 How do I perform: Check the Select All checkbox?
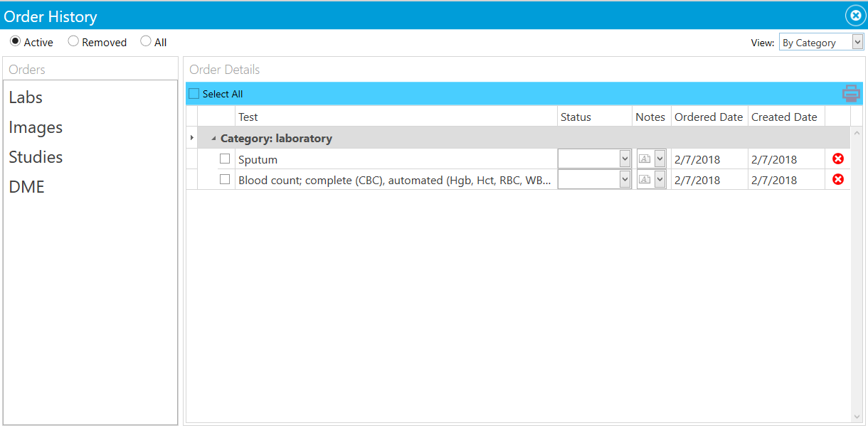[194, 94]
